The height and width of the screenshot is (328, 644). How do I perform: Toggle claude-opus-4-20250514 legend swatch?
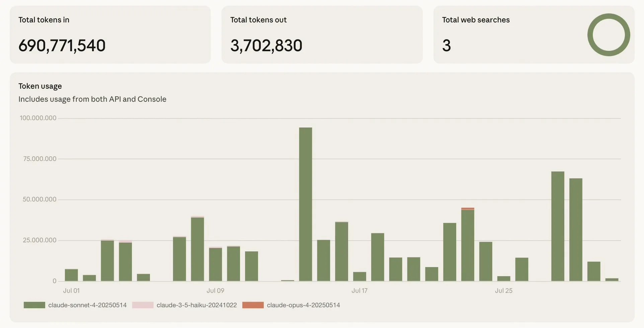coord(253,305)
